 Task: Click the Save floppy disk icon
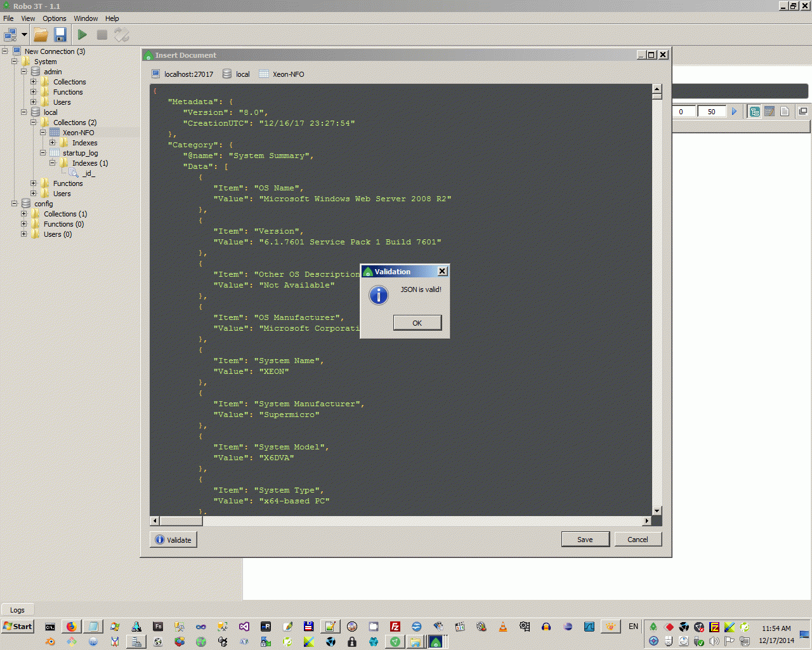[x=60, y=35]
